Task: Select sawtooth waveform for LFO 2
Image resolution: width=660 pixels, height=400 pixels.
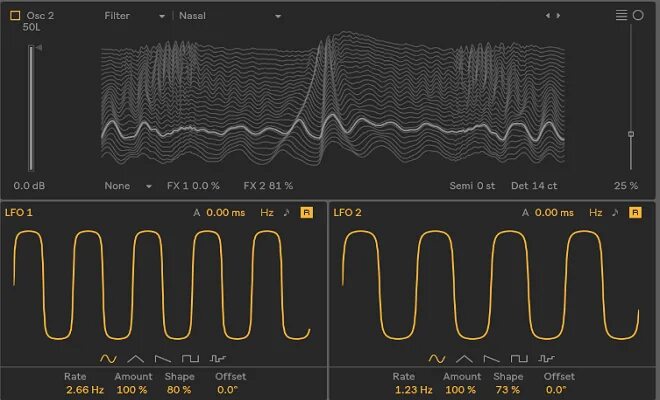Action: [492, 359]
